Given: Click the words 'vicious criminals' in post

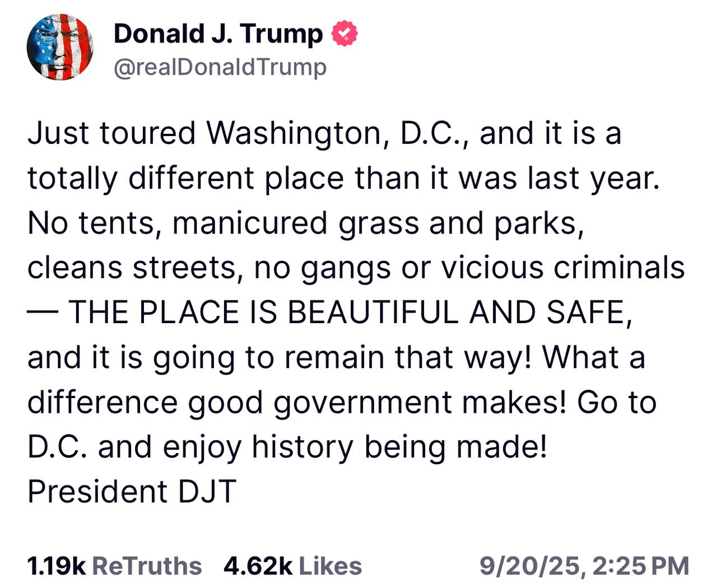Looking at the screenshot, I should (x=563, y=268).
